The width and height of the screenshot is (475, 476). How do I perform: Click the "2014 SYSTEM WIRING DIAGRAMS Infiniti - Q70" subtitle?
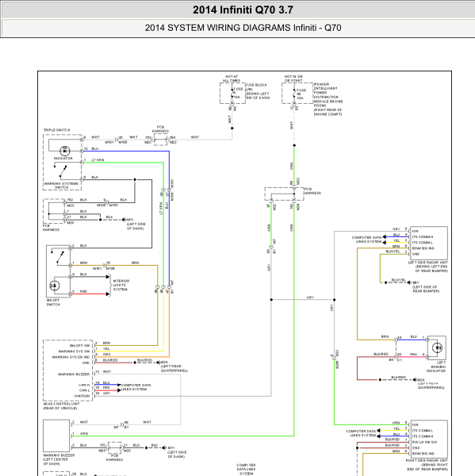pos(243,28)
